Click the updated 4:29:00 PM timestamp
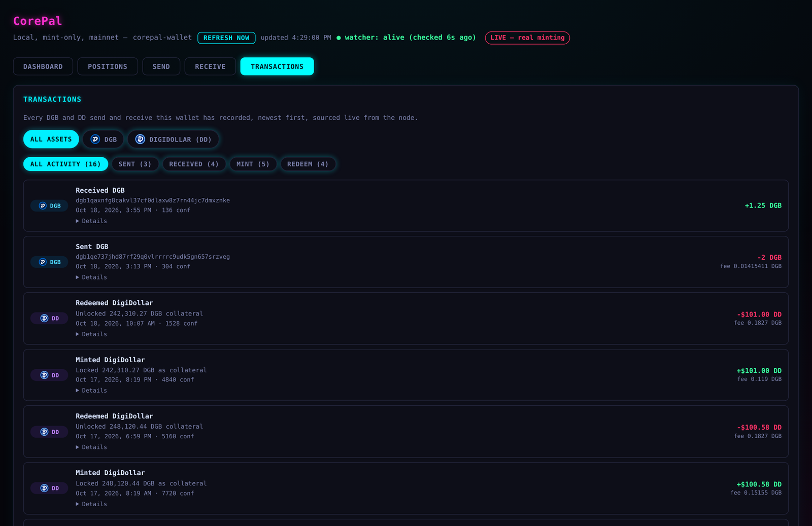 (296, 38)
